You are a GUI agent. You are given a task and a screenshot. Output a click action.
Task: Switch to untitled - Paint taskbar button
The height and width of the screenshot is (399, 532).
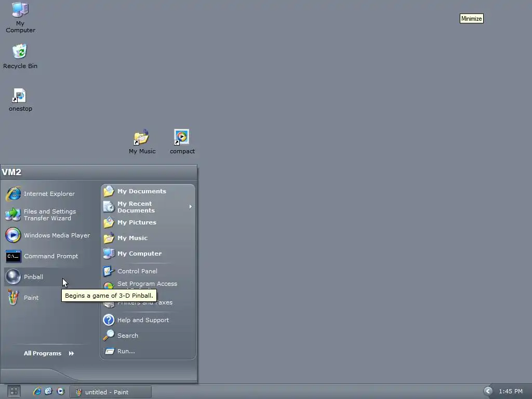click(x=111, y=392)
